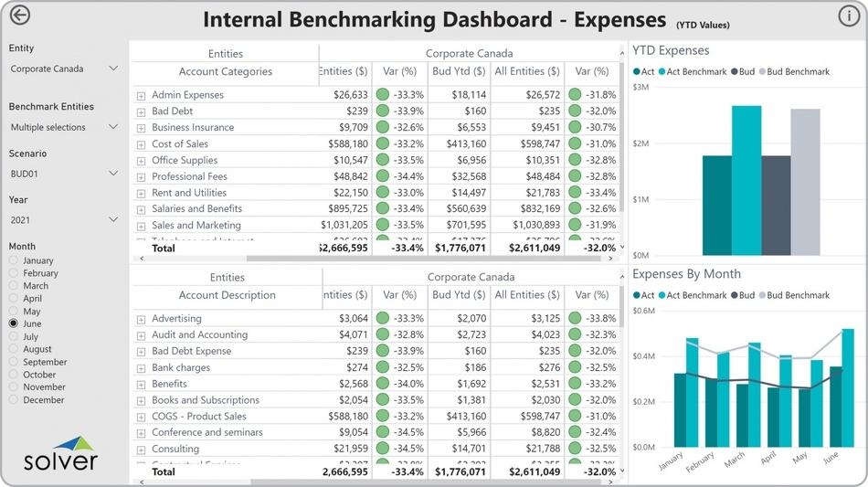This screenshot has width=868, height=487.
Task: Click the Act legend marker in Expenses By Month
Action: tap(637, 296)
